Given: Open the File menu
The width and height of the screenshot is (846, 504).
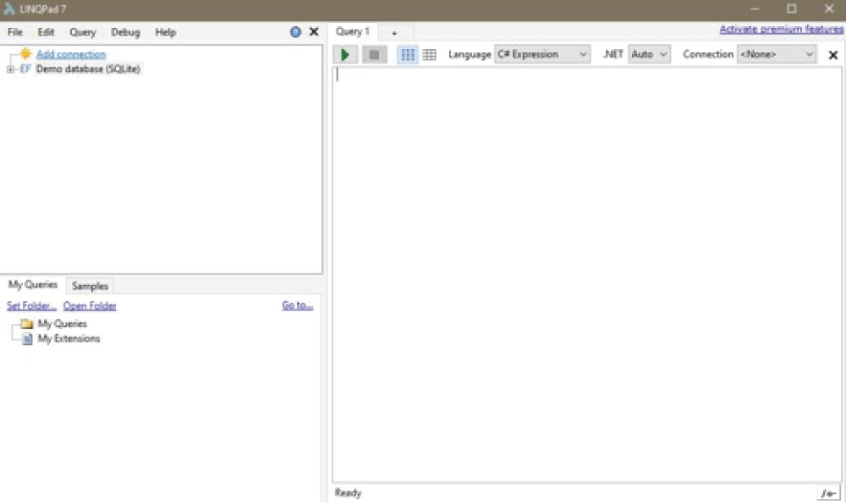Looking at the screenshot, I should (x=15, y=32).
